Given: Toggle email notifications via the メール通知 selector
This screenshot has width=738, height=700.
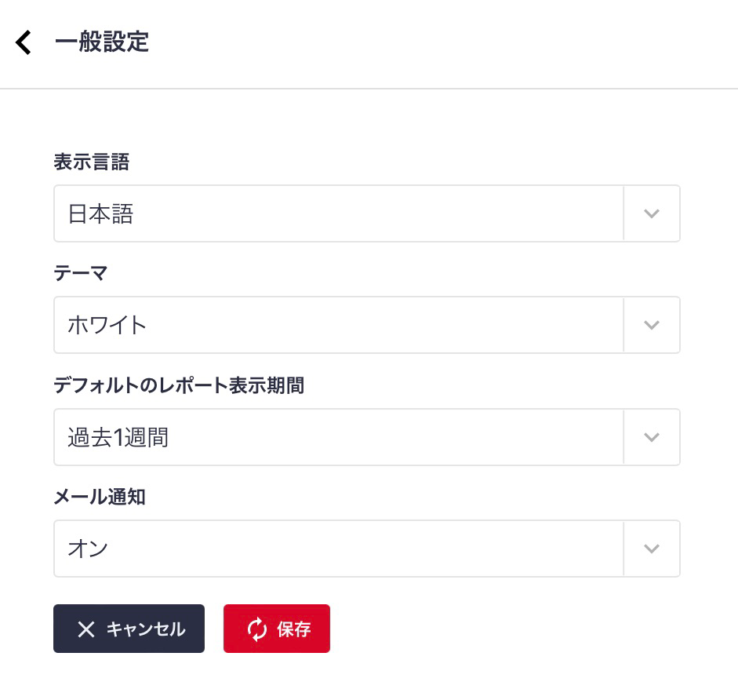Looking at the screenshot, I should (337, 549).
